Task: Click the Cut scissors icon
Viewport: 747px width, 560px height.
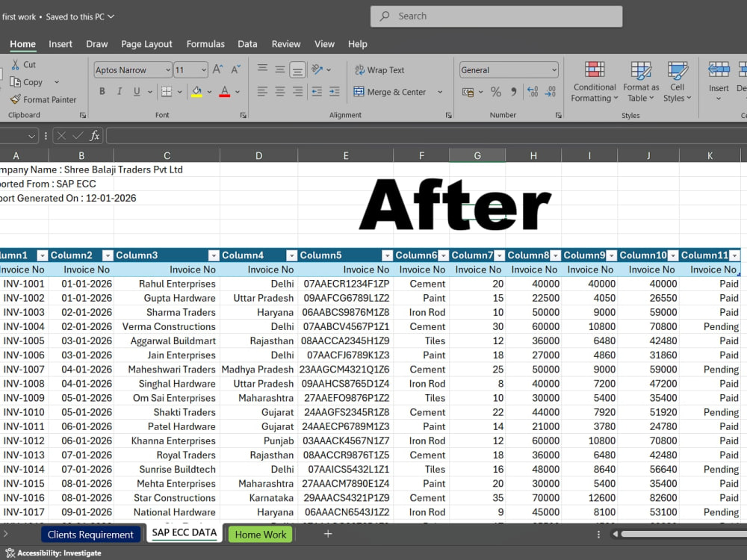Action: pyautogui.click(x=16, y=64)
